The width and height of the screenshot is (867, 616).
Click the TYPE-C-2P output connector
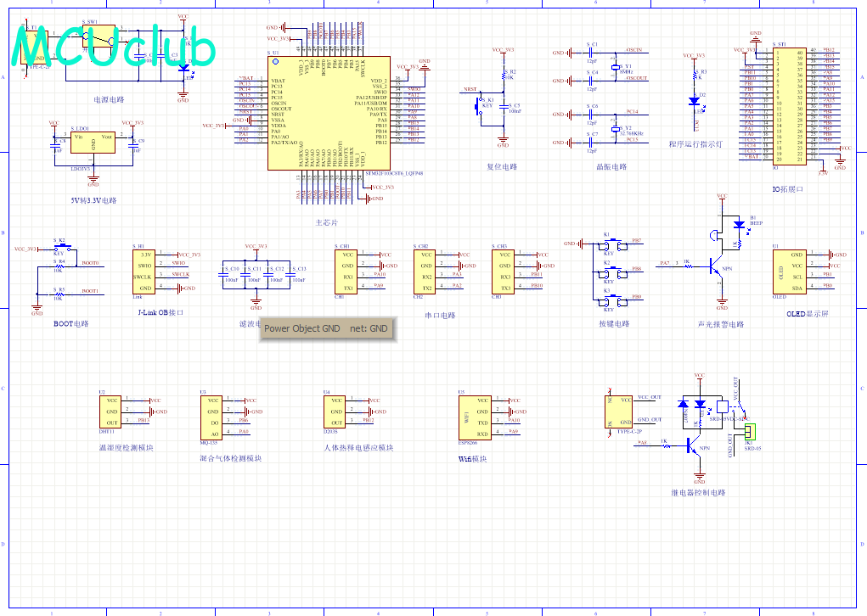(x=619, y=412)
